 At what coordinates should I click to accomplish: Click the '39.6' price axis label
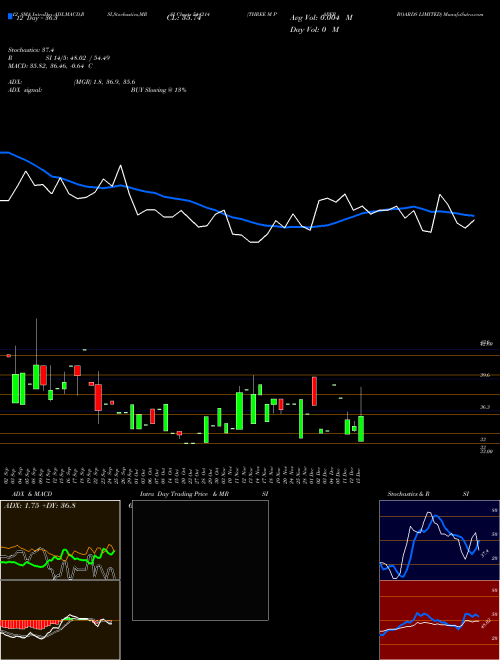pos(485,375)
